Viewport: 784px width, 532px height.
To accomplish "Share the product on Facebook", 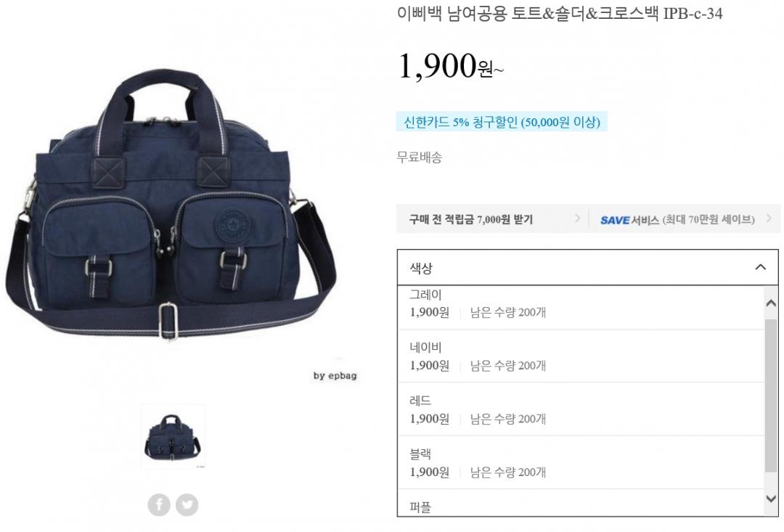I will pyautogui.click(x=159, y=504).
